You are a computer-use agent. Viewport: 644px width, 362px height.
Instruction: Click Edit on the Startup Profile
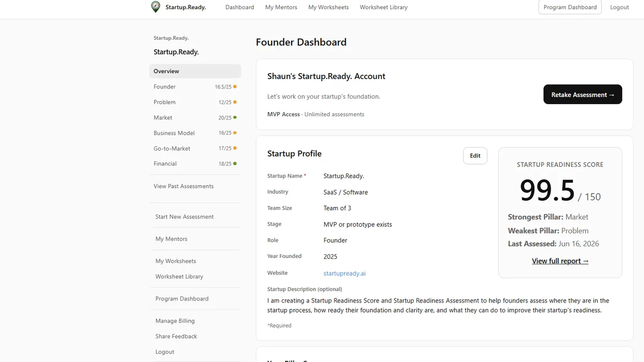click(x=475, y=156)
